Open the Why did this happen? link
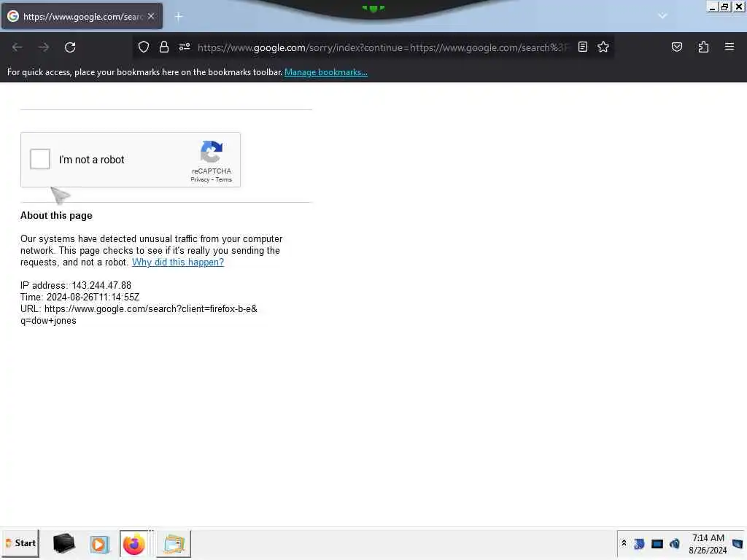 [x=178, y=262]
